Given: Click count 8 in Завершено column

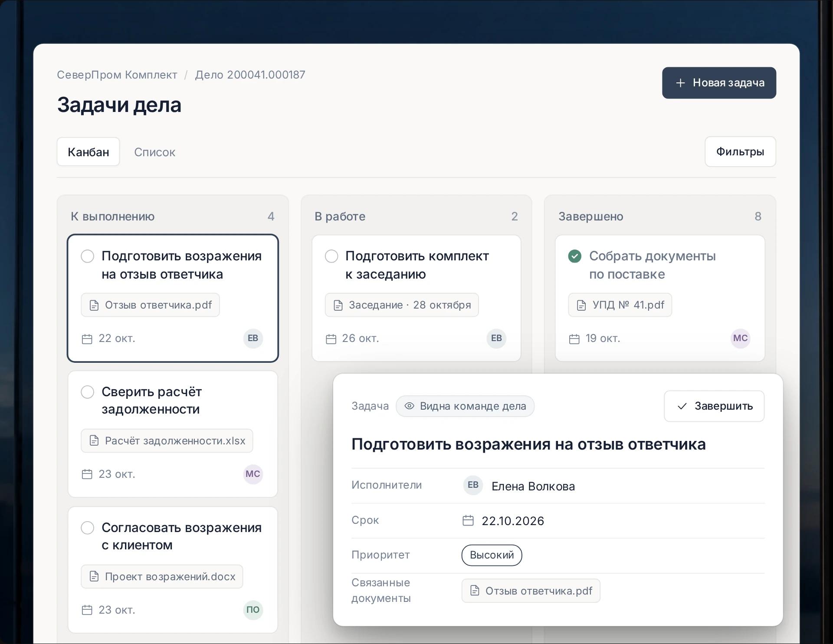Looking at the screenshot, I should pos(758,217).
